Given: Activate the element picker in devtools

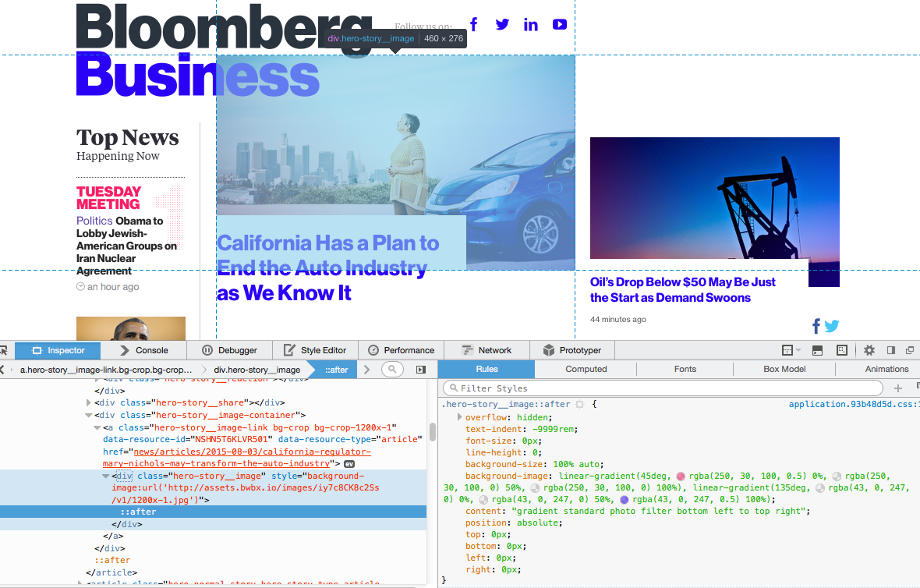Looking at the screenshot, I should [4, 350].
